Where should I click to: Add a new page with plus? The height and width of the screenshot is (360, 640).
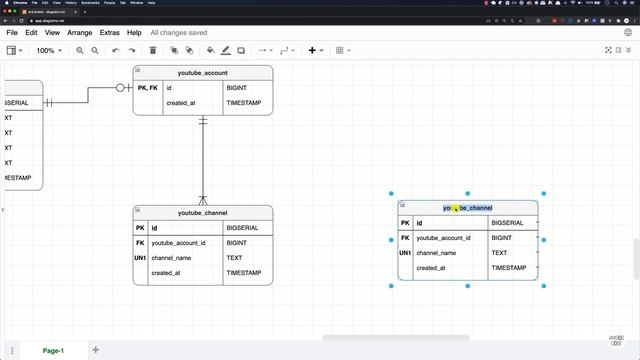(x=96, y=350)
